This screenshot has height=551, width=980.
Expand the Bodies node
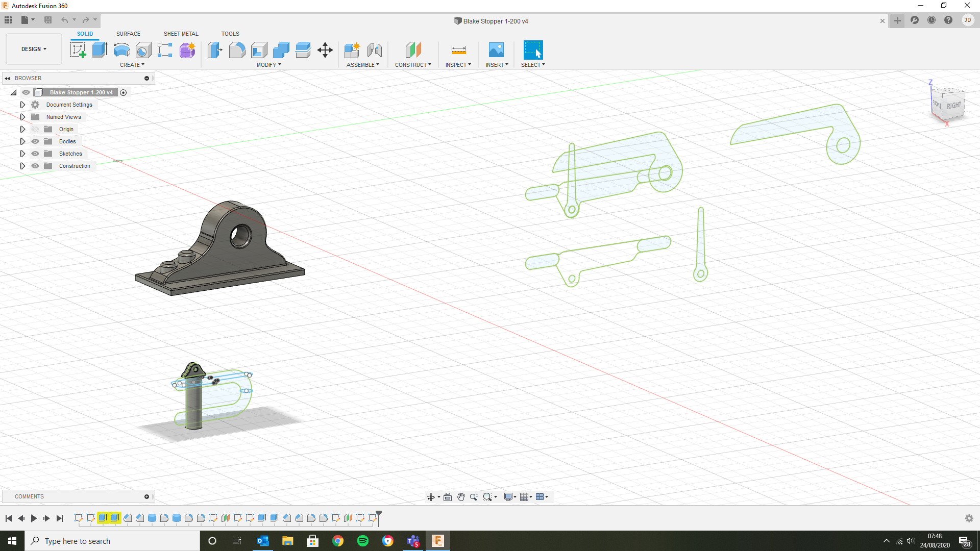22,141
